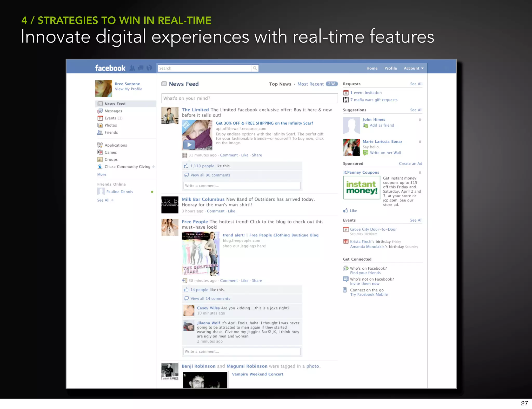
Task: Click Share on The Limited post
Action: (x=257, y=155)
